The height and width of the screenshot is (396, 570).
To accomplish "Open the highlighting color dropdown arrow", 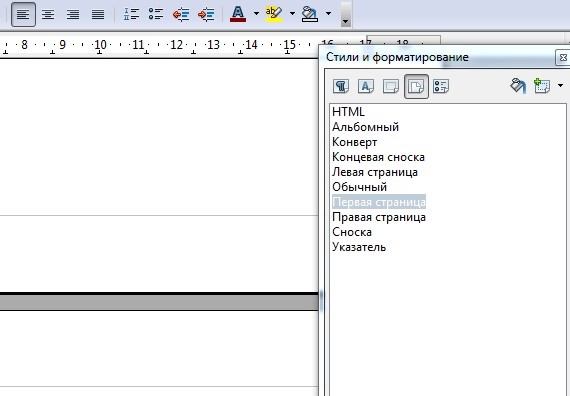I will tap(292, 14).
